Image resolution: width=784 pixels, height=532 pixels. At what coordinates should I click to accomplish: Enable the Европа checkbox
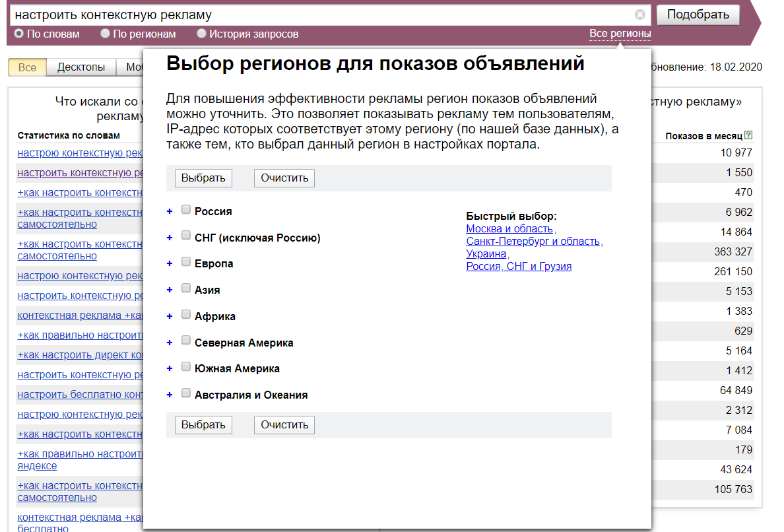(186, 261)
